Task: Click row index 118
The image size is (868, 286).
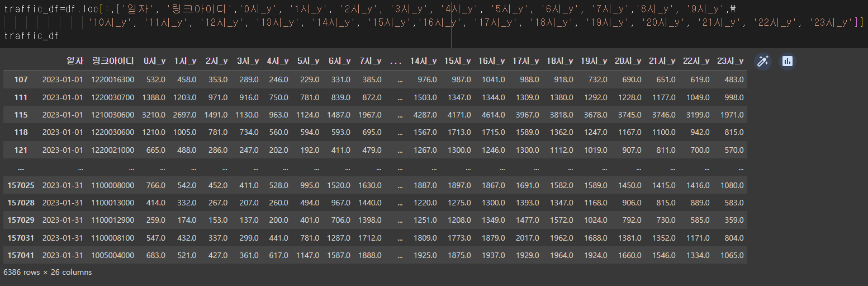Action: (21, 132)
